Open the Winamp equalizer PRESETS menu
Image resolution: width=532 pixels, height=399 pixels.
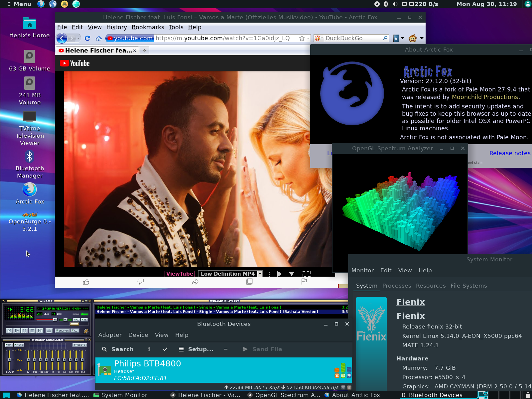click(x=79, y=345)
